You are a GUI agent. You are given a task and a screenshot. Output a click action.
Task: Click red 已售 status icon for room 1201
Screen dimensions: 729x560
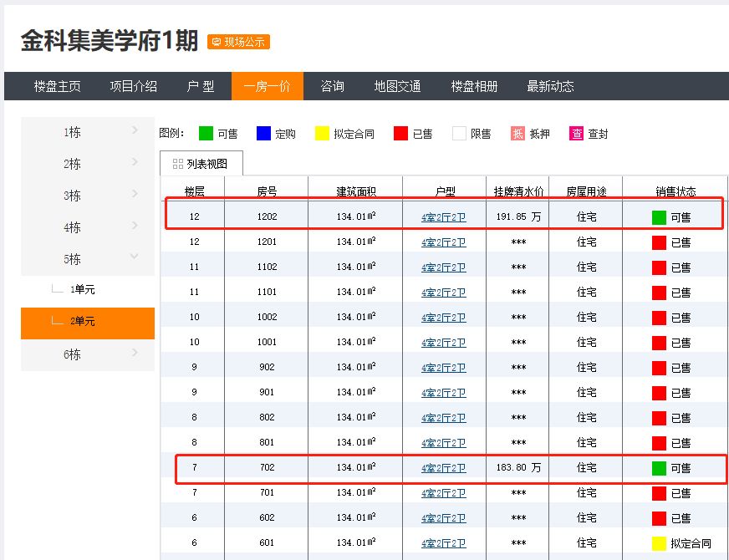(x=659, y=242)
